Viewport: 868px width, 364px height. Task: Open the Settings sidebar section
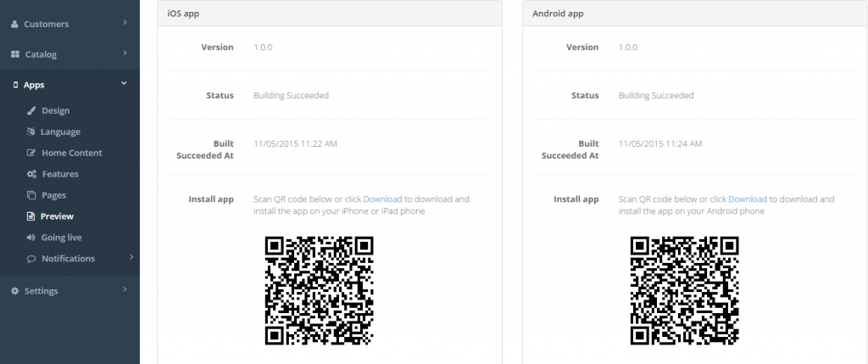(x=70, y=291)
